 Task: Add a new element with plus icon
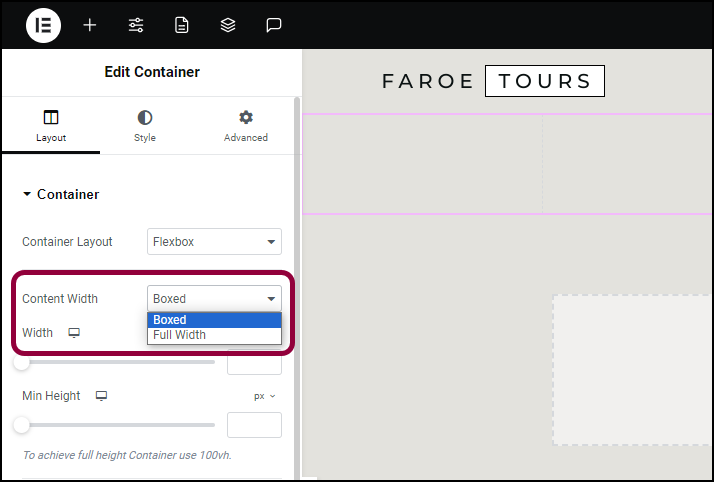(x=90, y=25)
